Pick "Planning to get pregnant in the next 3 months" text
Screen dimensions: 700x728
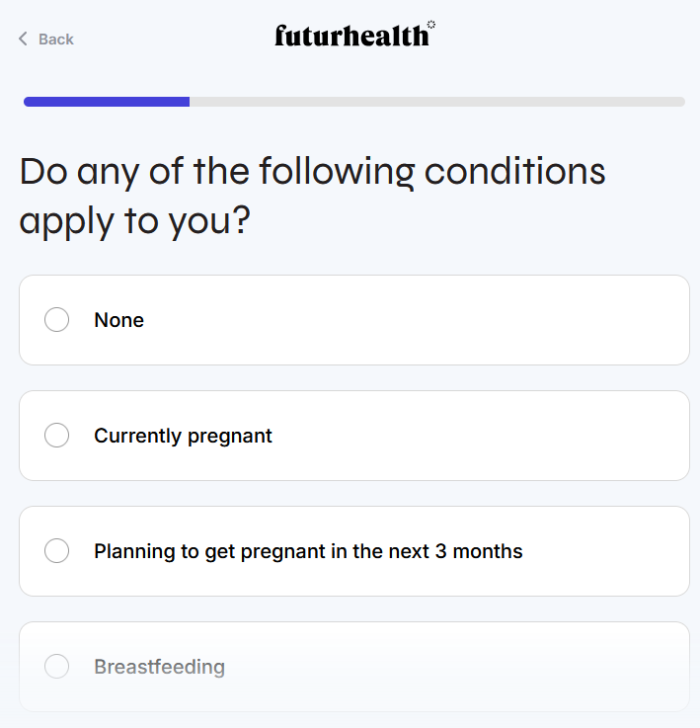coord(308,551)
